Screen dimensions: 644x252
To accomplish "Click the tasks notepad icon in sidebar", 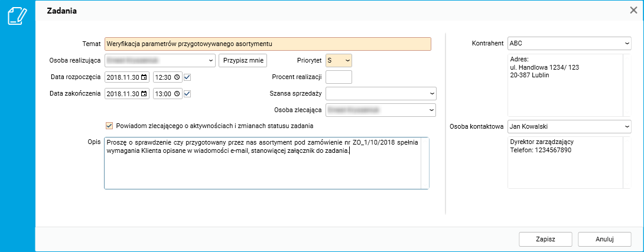I will [17, 16].
